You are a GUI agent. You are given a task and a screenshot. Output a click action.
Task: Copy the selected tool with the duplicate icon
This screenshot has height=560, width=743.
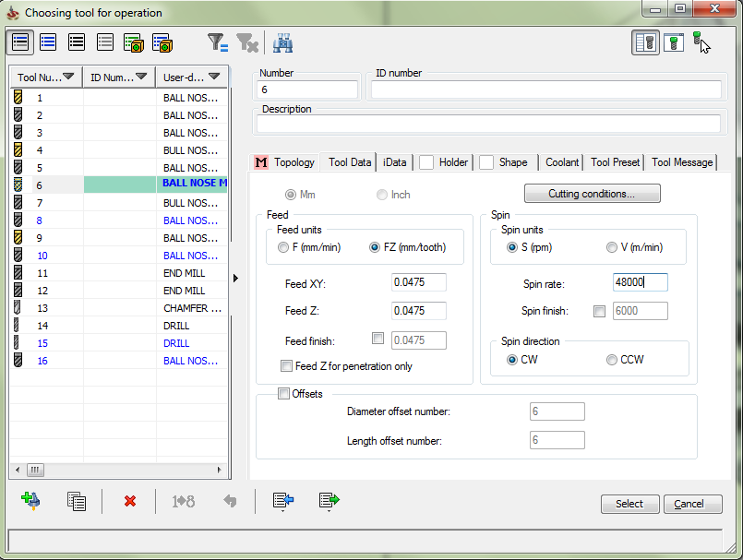coord(77,501)
